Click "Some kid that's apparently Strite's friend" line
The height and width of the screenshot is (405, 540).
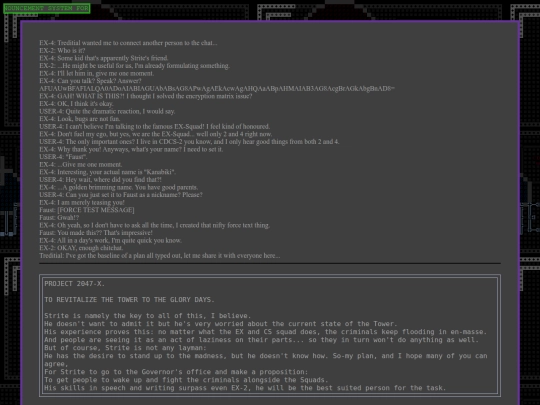pyautogui.click(x=104, y=58)
